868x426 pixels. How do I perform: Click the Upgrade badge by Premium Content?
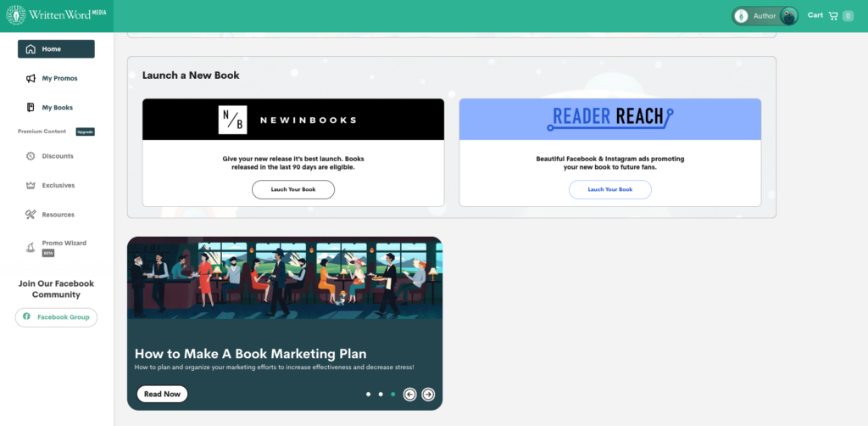[86, 132]
